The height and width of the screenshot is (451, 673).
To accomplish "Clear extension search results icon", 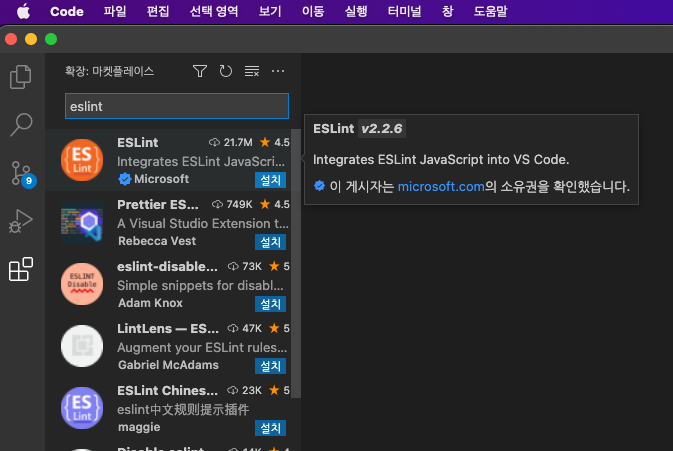I will click(x=252, y=71).
